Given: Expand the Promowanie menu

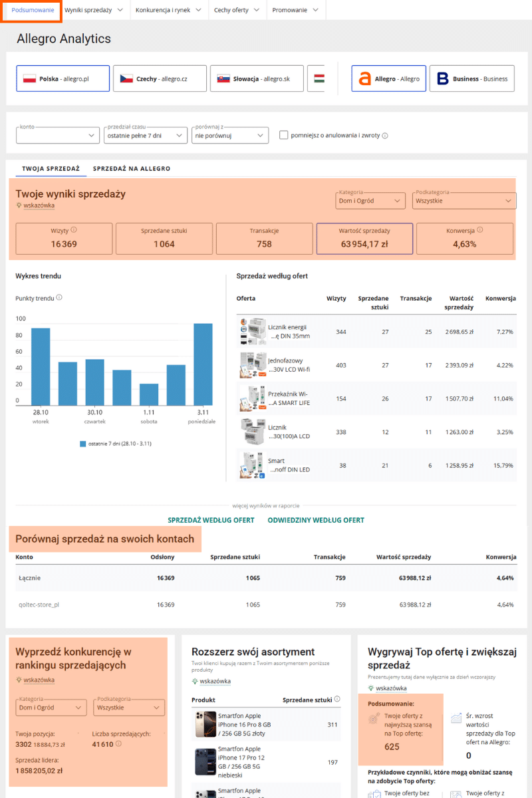Looking at the screenshot, I should [295, 11].
